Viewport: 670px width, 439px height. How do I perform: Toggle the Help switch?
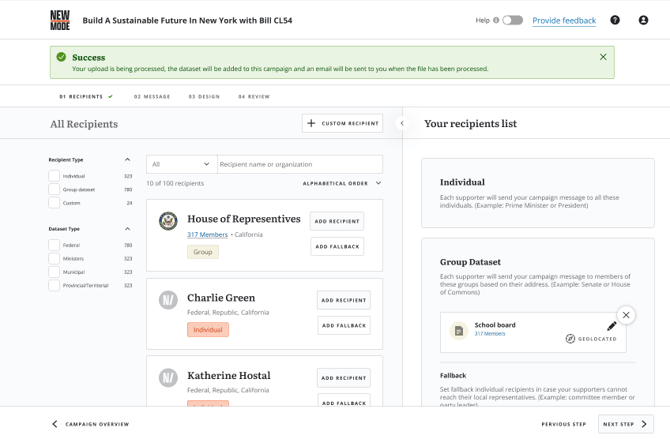tap(512, 20)
